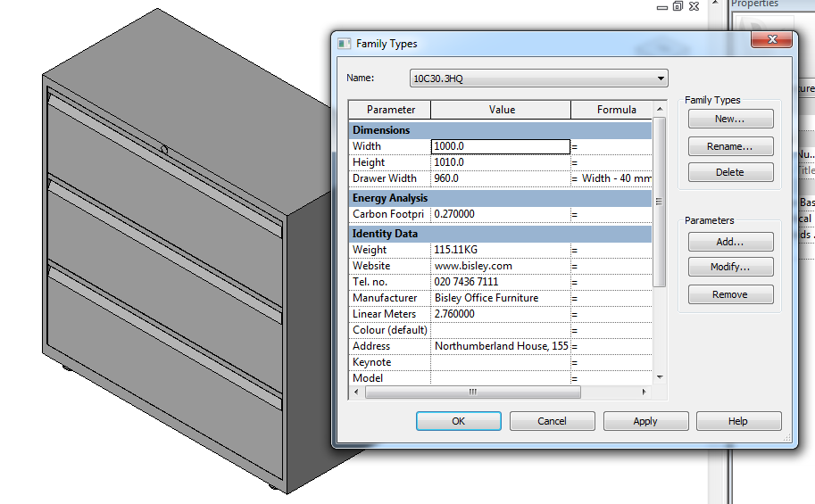Click the vertical scrollbar up arrow
Screen dimensions: 815x504
click(660, 109)
